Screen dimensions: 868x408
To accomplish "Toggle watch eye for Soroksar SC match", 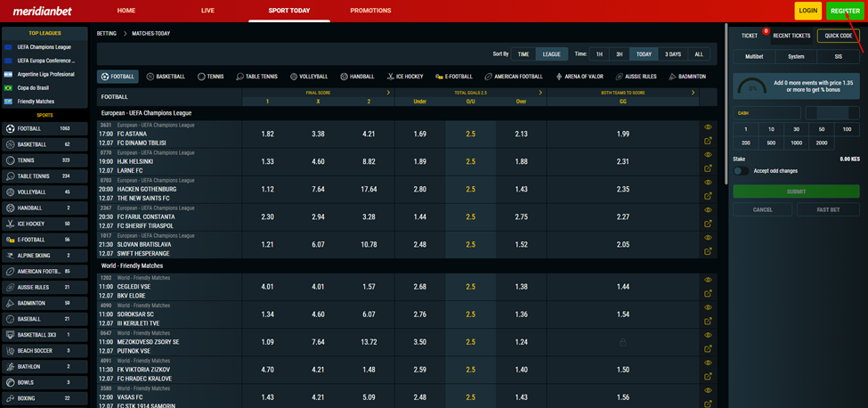I will click(x=708, y=308).
